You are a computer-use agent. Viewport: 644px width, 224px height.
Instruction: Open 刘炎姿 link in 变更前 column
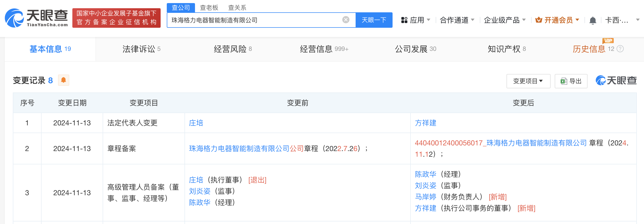click(200, 191)
